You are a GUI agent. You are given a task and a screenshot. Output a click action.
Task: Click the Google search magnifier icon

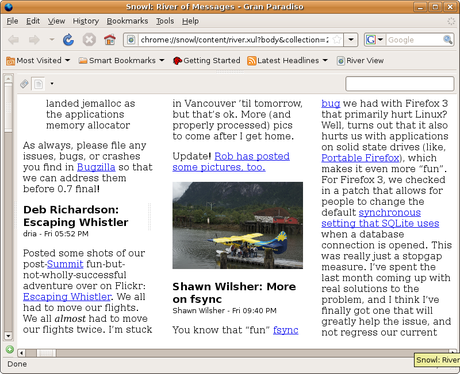(x=447, y=40)
